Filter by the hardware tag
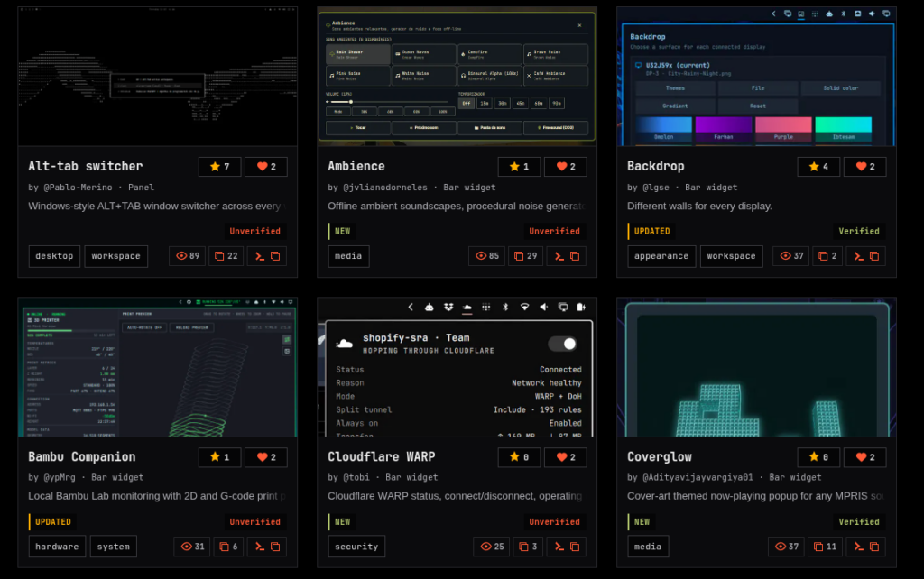Screen dimensions: 924x579 click(57, 547)
